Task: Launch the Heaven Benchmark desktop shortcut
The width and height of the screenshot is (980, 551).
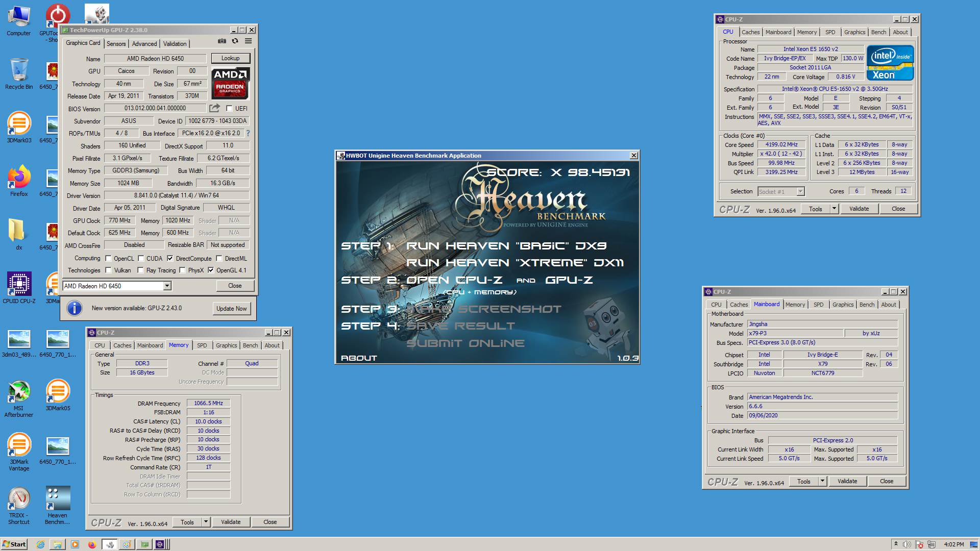Action: tap(58, 506)
